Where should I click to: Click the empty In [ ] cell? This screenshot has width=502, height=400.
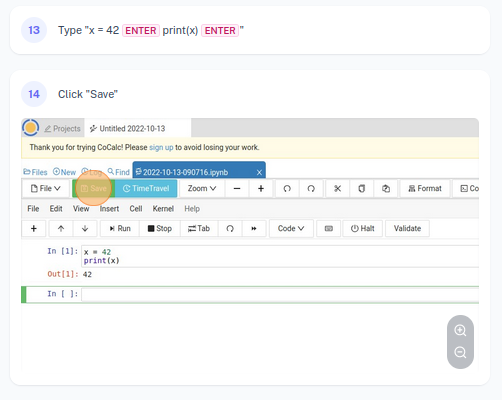point(280,294)
